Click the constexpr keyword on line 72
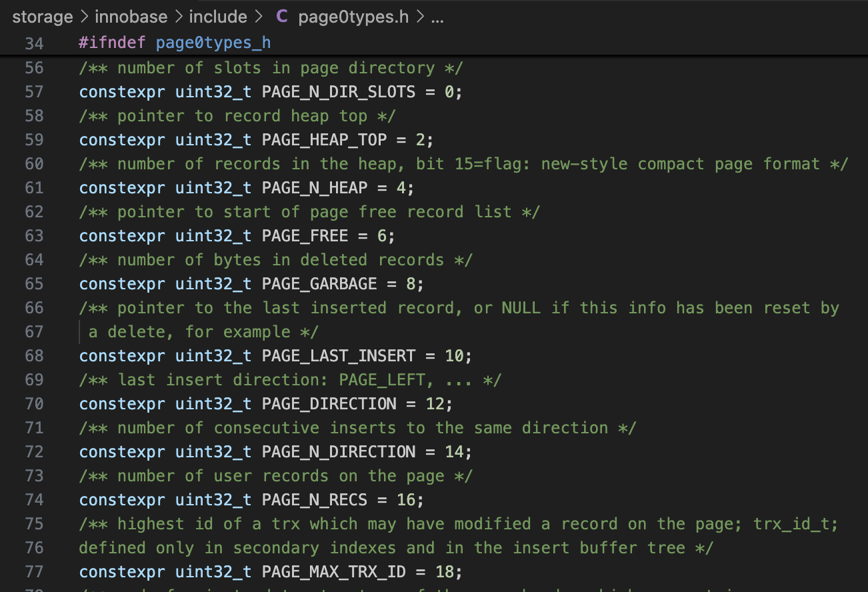Viewport: 868px width, 592px height. coord(122,451)
